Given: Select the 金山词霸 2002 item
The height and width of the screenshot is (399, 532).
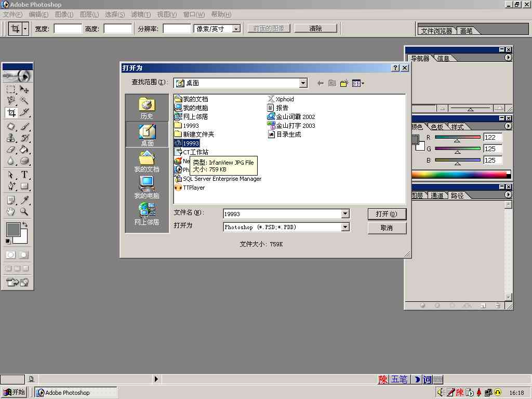Looking at the screenshot, I should point(291,117).
